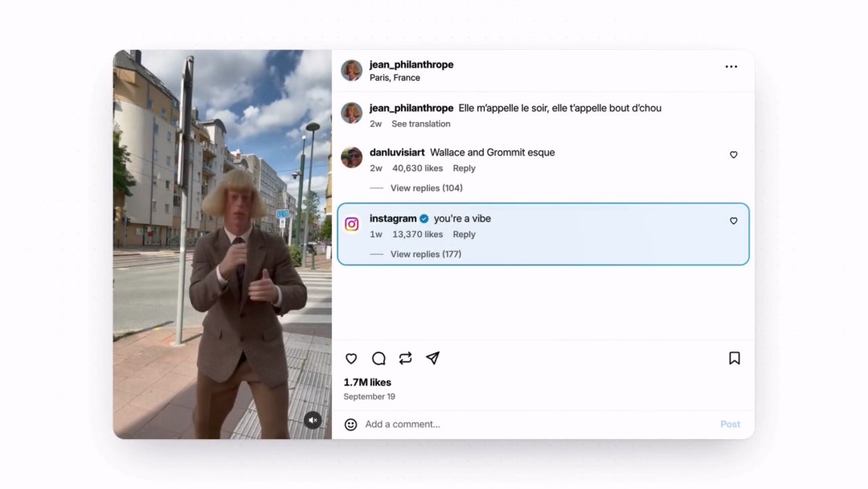Unmute the video with the speaker icon
The width and height of the screenshot is (868, 489).
pos(313,421)
